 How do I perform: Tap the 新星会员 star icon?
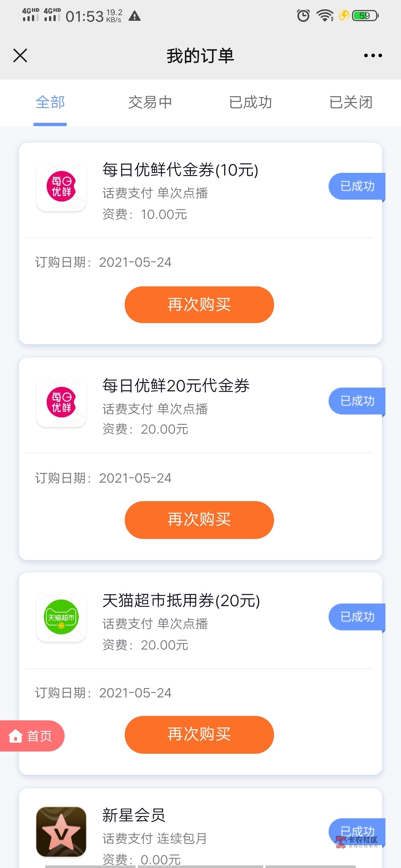61,832
